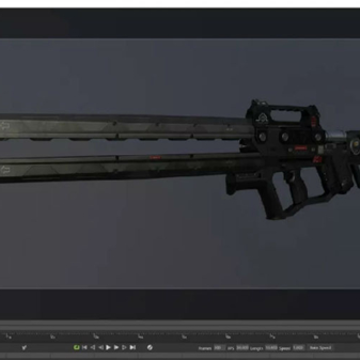This screenshot has height=360, width=360.
Task: Click the round slashed icon right of playback controls
Action: (150, 347)
